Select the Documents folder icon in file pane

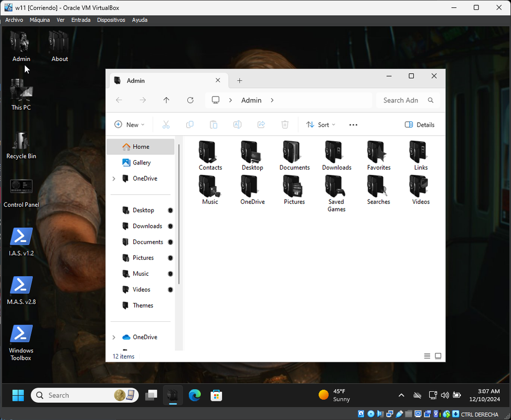pyautogui.click(x=294, y=155)
